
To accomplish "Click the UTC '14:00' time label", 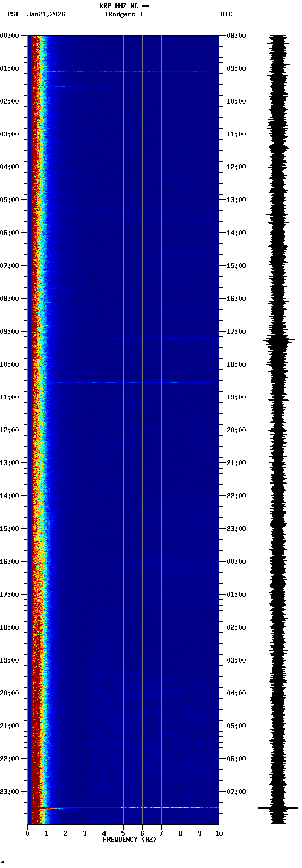I will click(x=236, y=233).
